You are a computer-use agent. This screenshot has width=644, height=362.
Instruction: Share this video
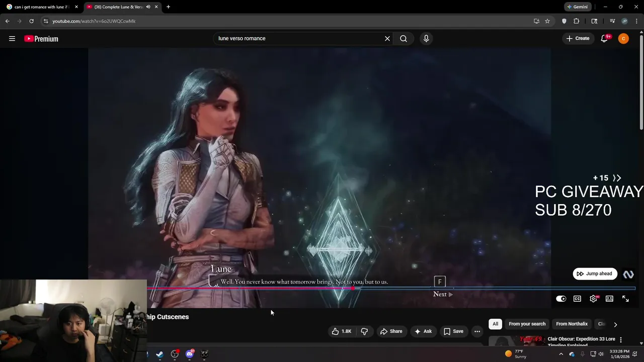391,331
